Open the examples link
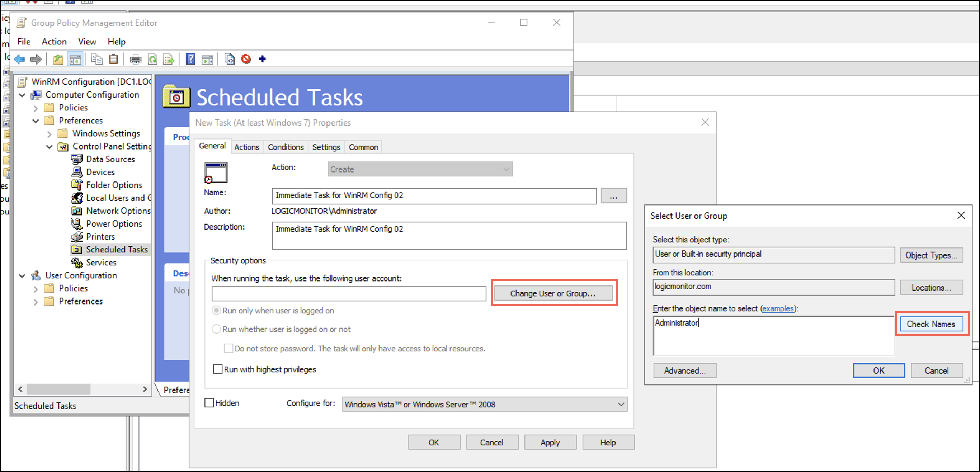This screenshot has width=980, height=472. pos(778,308)
